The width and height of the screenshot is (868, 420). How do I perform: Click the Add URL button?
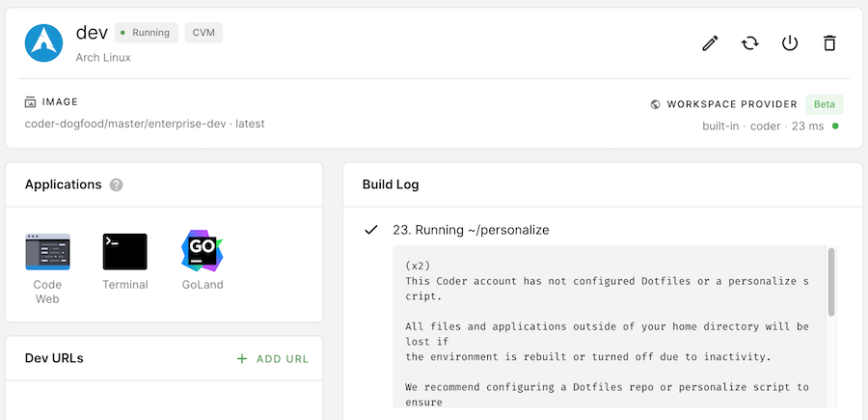(273, 359)
